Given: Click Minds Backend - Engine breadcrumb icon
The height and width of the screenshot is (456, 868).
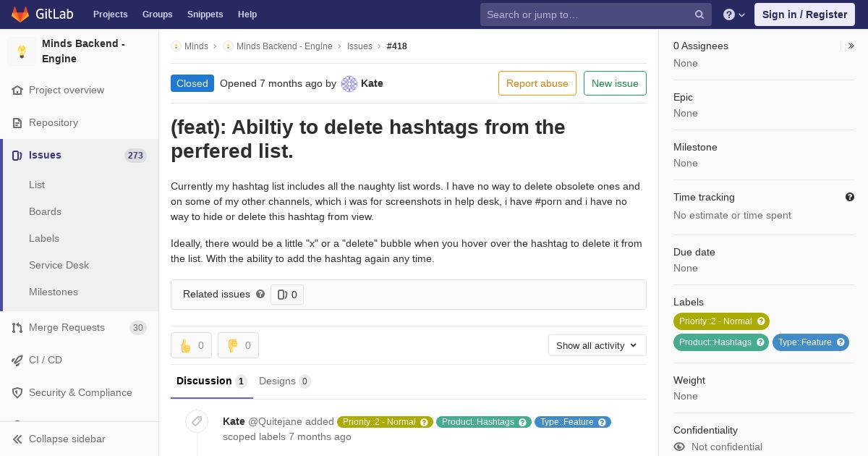Looking at the screenshot, I should (x=228, y=46).
